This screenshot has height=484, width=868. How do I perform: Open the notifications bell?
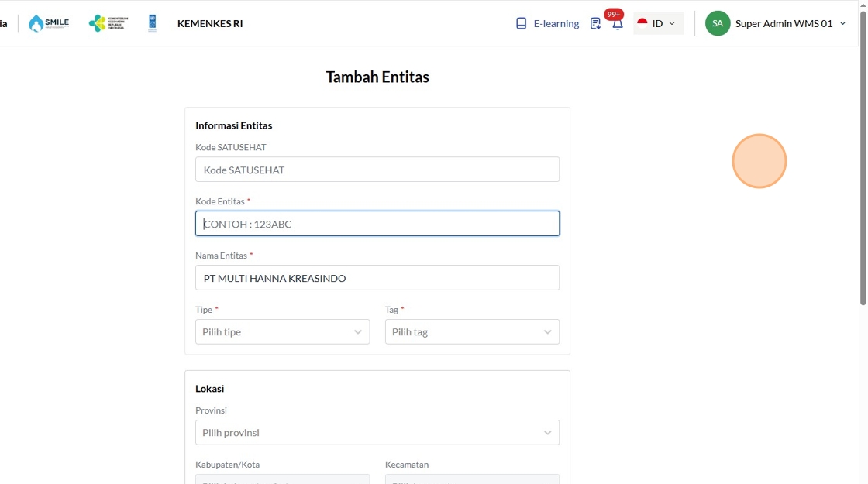coord(618,25)
